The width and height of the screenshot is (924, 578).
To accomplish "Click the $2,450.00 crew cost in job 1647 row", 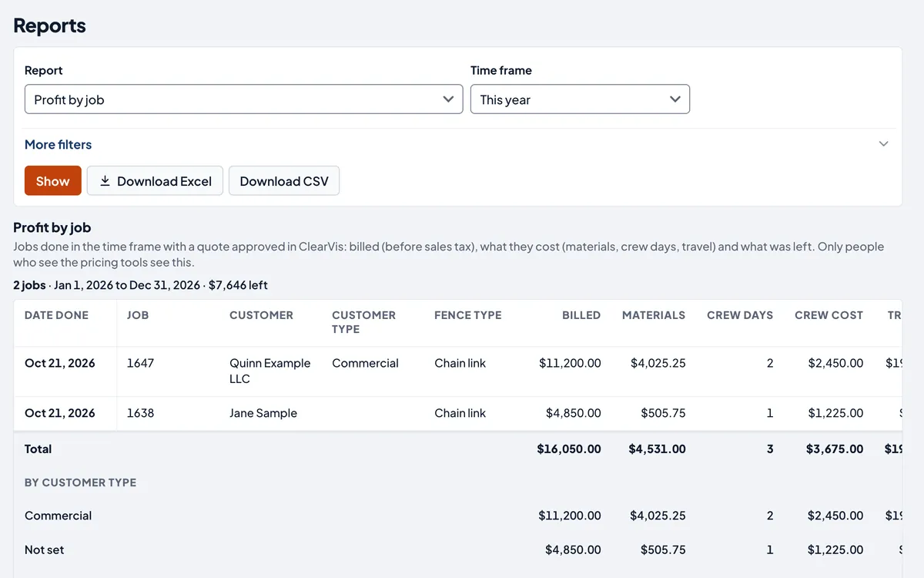I will coord(835,363).
